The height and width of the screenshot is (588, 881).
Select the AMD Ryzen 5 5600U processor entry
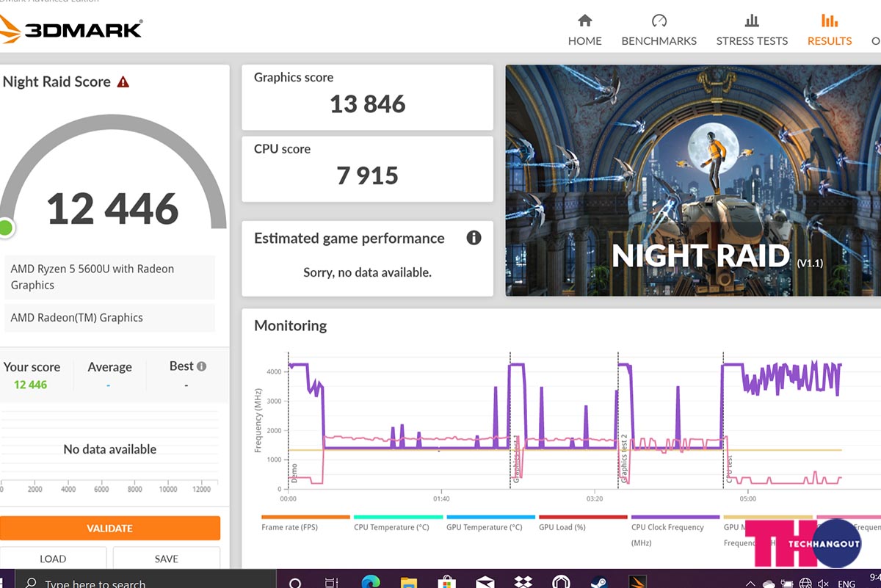point(110,277)
